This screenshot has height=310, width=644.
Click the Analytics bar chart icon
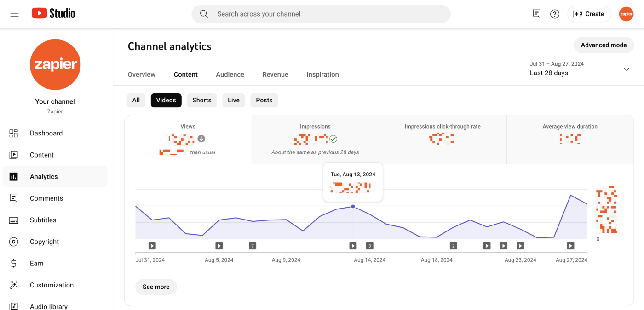[x=14, y=176]
